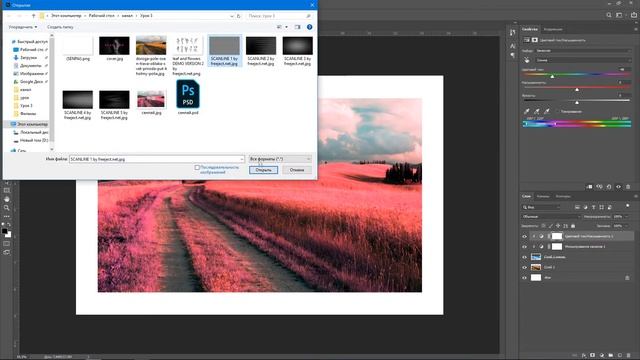Click the Change Screen Mode icon

click(x=7, y=252)
